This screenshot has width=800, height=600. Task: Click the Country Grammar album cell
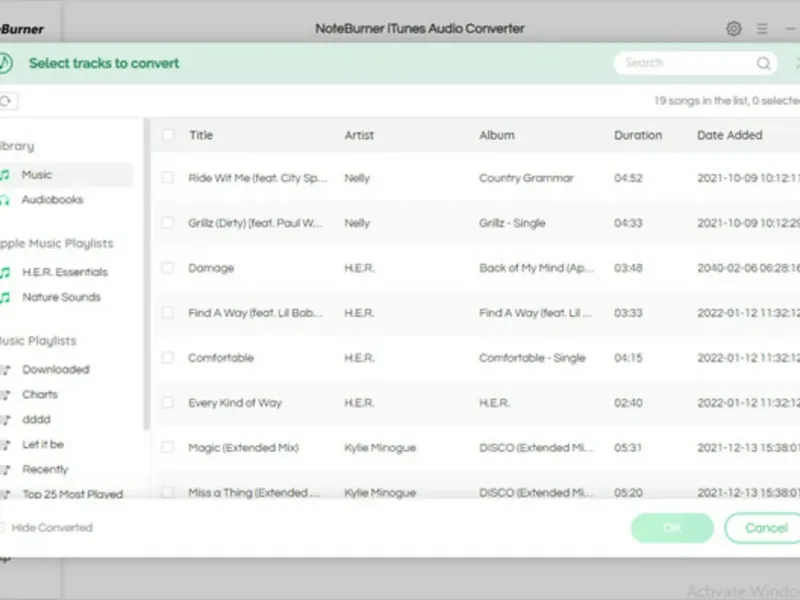pos(526,178)
